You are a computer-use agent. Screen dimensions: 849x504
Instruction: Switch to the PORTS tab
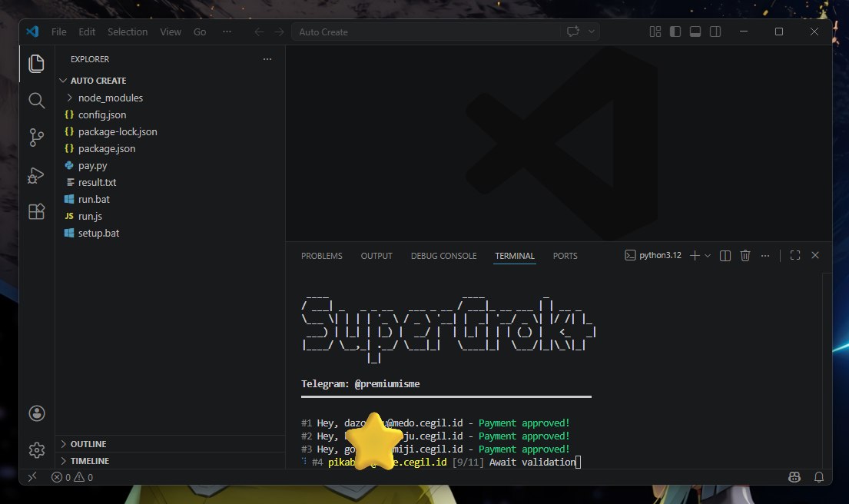pyautogui.click(x=565, y=256)
